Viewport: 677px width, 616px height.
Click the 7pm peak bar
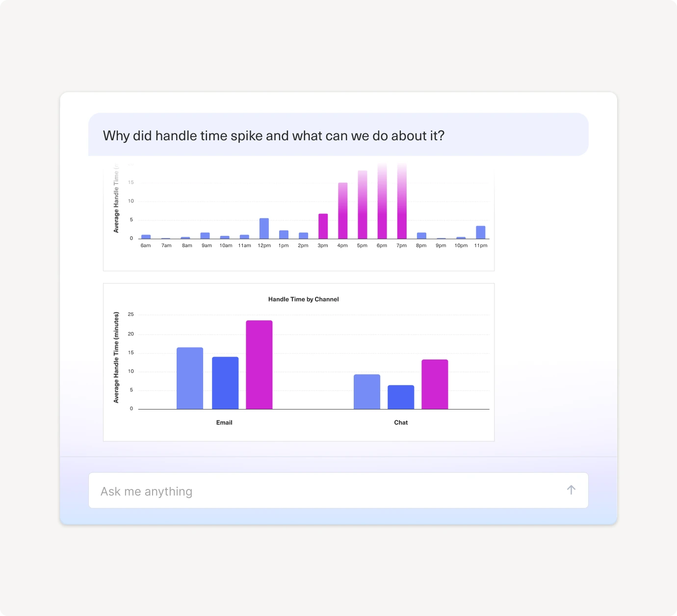402,202
